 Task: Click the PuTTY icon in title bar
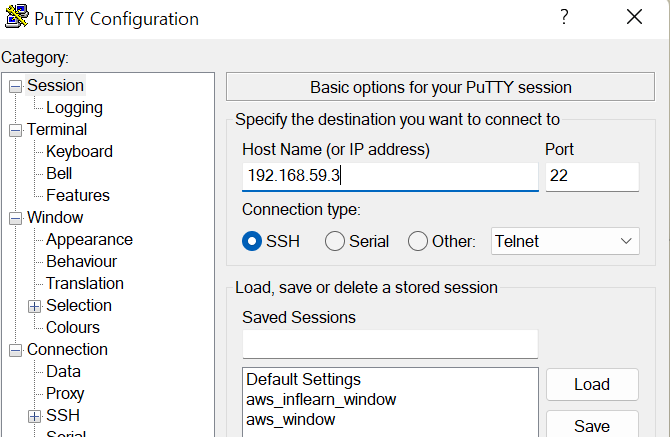(17, 18)
